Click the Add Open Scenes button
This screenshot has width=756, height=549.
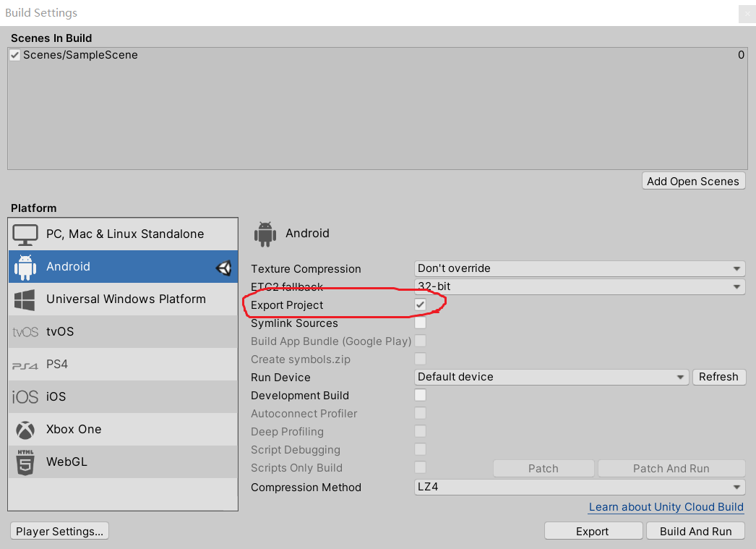click(693, 182)
